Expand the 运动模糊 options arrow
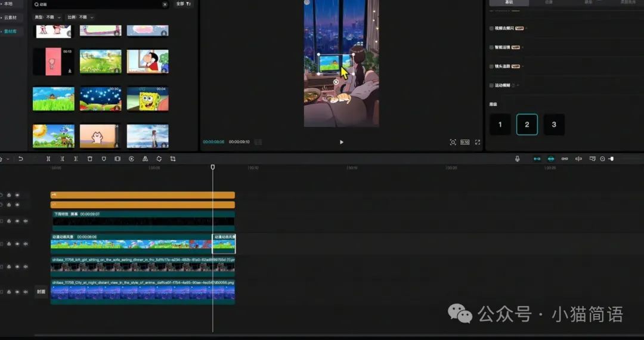644x340 pixels. click(x=518, y=85)
